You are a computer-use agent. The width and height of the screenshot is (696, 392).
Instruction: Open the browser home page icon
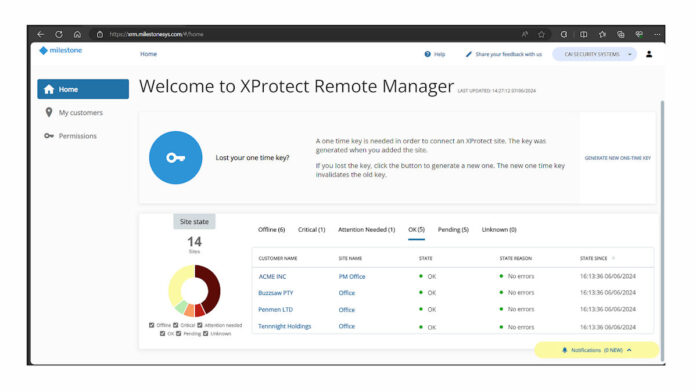77,34
